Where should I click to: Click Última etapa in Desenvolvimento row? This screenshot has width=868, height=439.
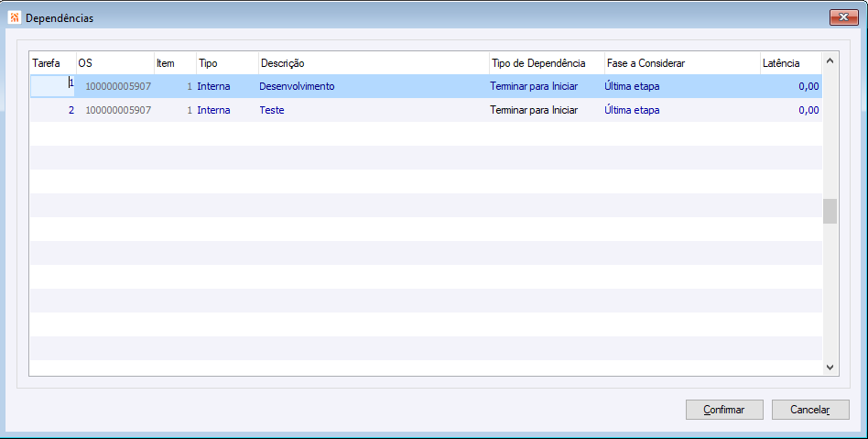coord(632,86)
